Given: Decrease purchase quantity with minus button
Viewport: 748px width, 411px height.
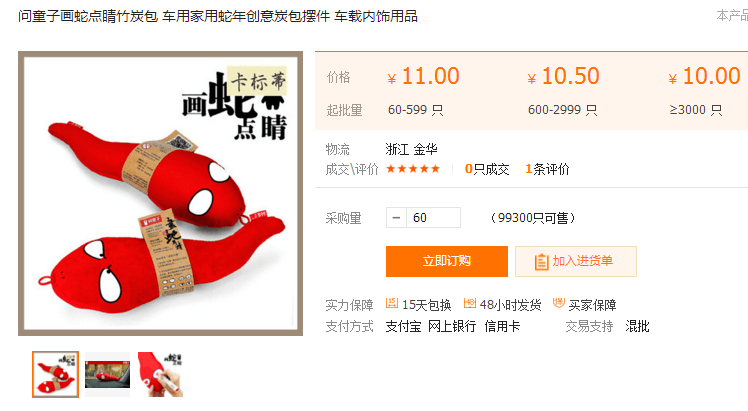Looking at the screenshot, I should tap(396, 218).
